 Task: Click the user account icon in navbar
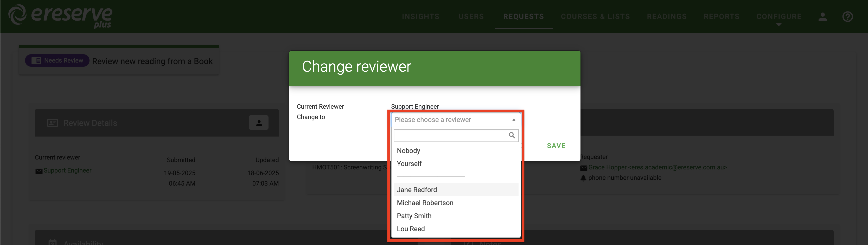822,16
